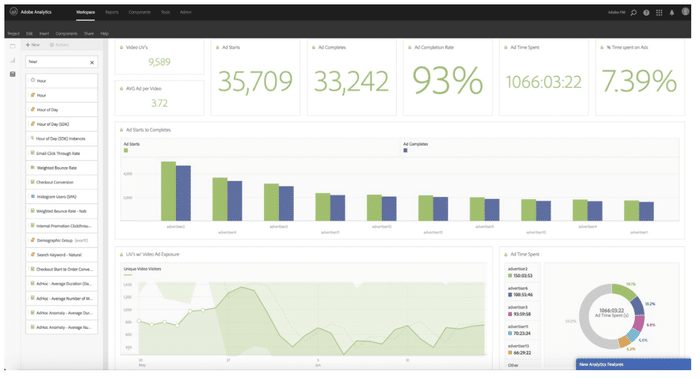Image resolution: width=700 pixels, height=379 pixels.
Task: Select the Panels icon in left rail
Action: pyautogui.click(x=12, y=46)
